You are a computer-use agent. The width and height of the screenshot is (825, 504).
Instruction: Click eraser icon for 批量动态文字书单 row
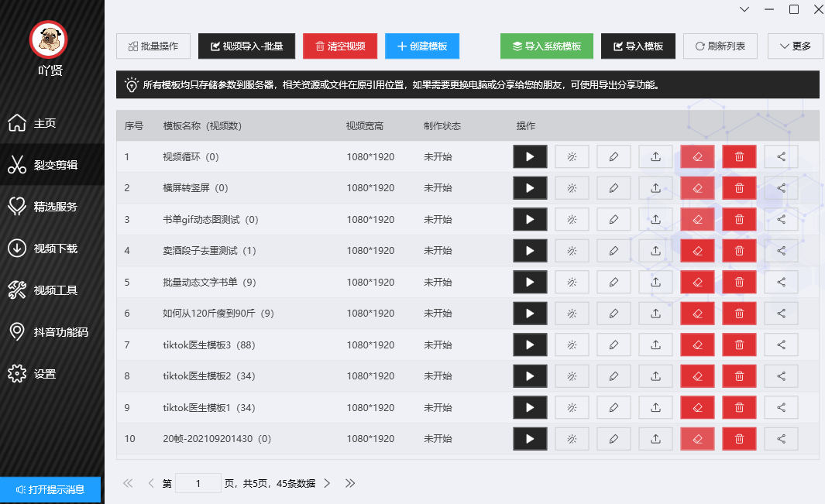click(698, 282)
